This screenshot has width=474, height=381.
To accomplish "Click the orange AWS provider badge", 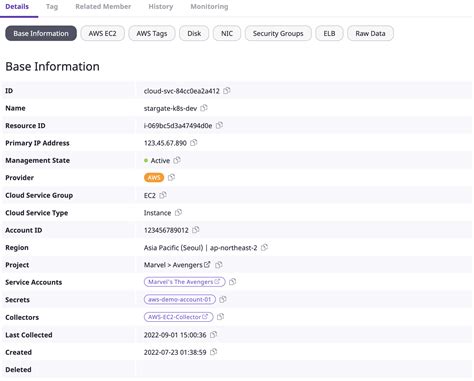I will pyautogui.click(x=154, y=178).
